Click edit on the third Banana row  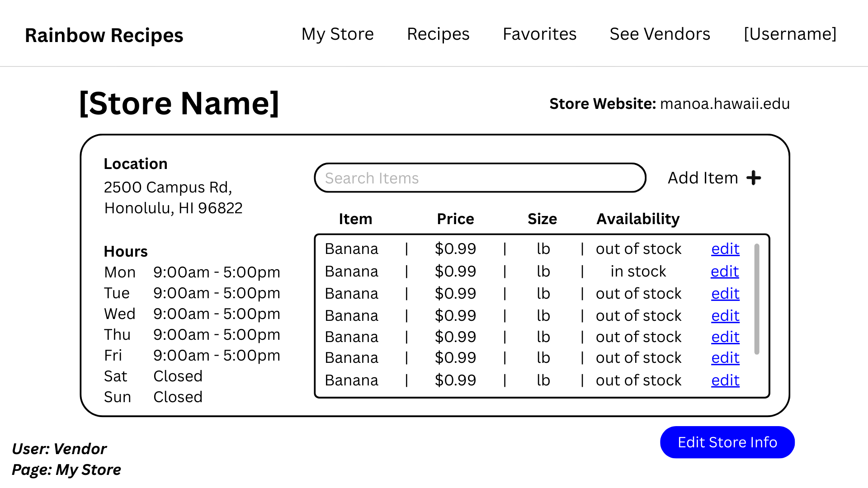[725, 294]
